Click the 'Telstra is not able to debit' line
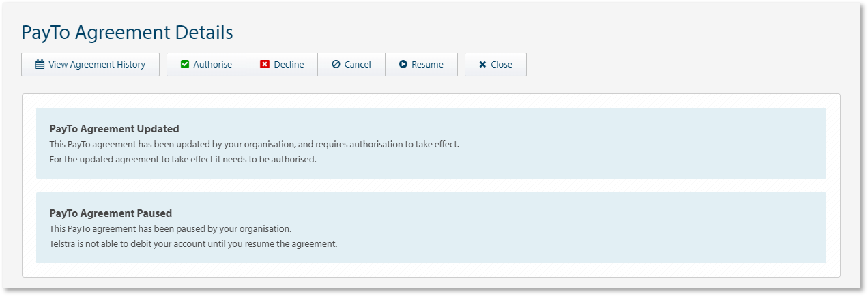Screen dimensions: 868x296 pyautogui.click(x=193, y=243)
